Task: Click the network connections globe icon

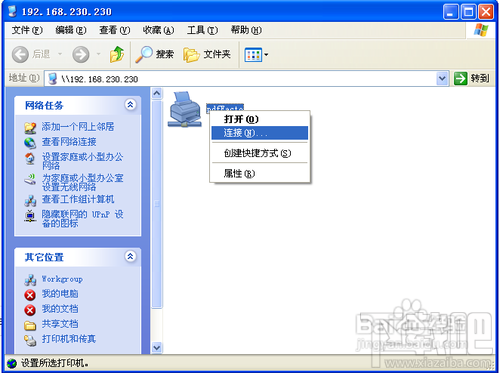Action: (30, 143)
